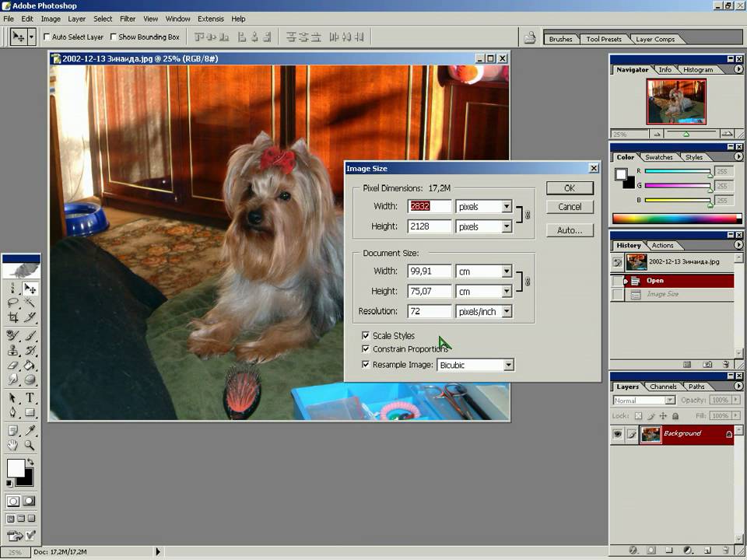
Task: Reset default foreground and background colors
Action: (9, 483)
